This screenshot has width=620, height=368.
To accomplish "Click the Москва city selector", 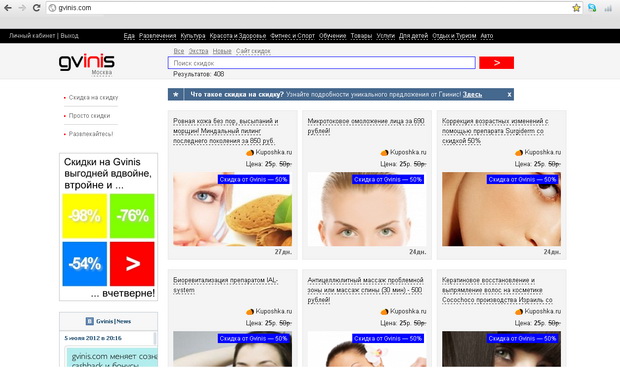I will click(x=102, y=72).
